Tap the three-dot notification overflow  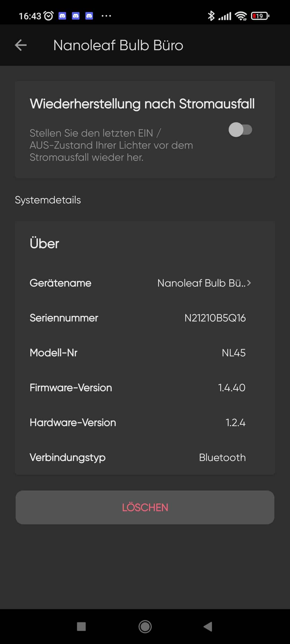106,16
